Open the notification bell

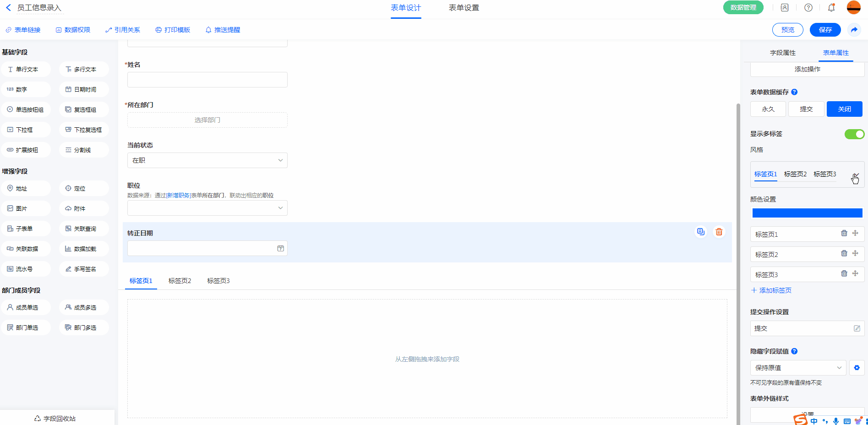(831, 8)
